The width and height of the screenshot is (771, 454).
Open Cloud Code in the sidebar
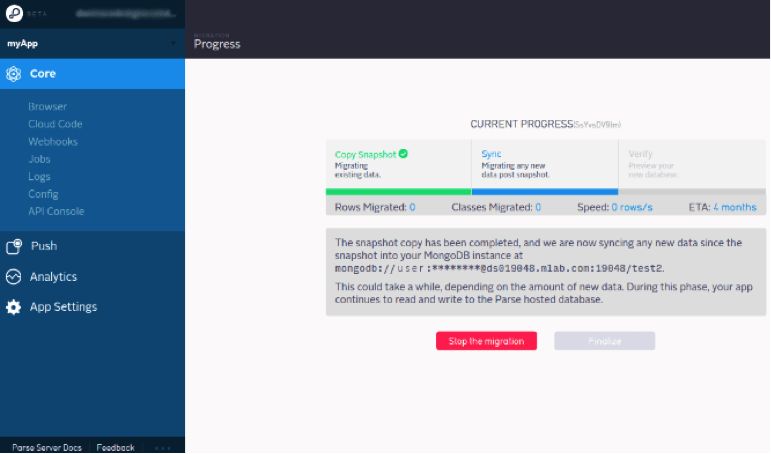click(55, 124)
